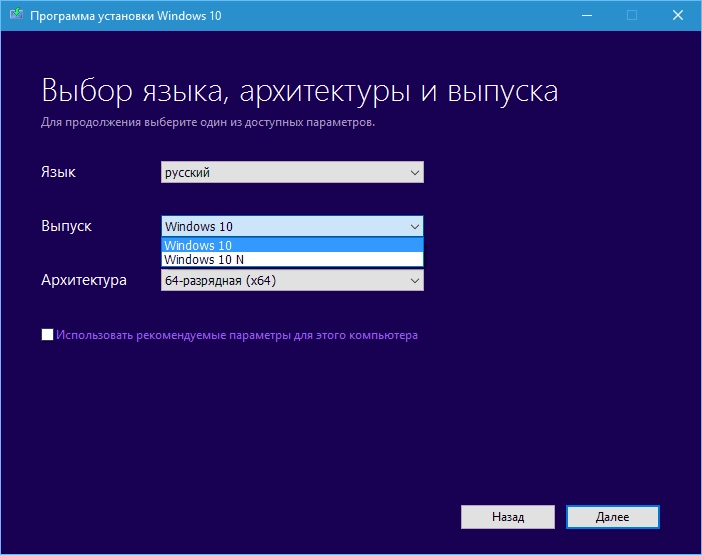Click the Назад button
Viewport: 702px width, 555px height.
[x=508, y=517]
